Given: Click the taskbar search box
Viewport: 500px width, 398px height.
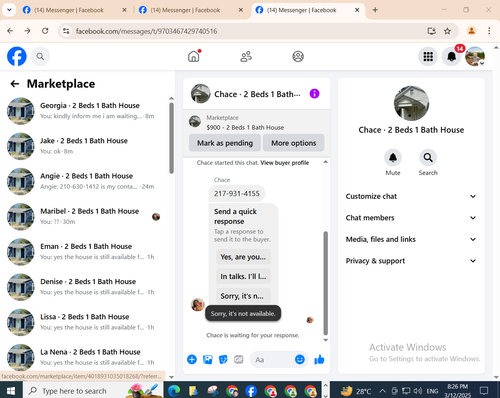Looking at the screenshot, I should point(93,391).
